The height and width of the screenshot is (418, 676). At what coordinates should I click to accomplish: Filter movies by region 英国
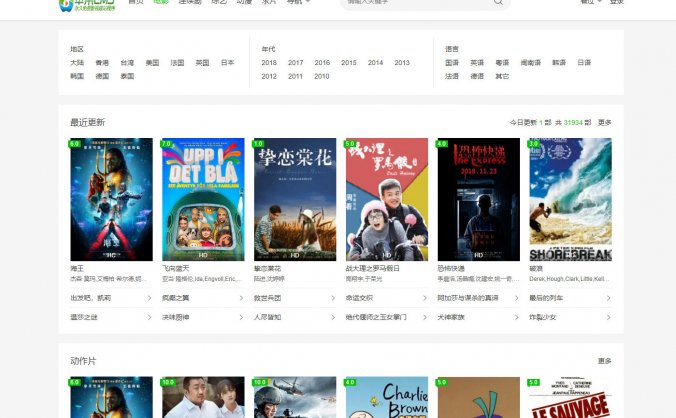tap(202, 62)
